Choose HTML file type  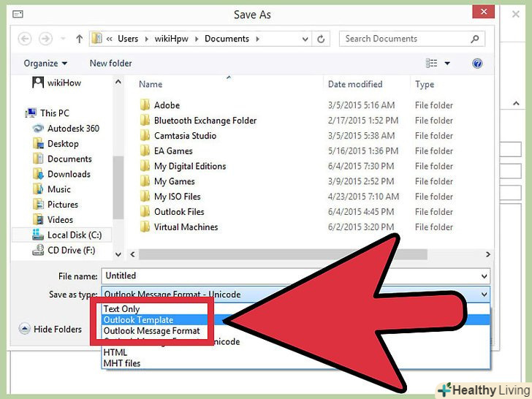115,352
